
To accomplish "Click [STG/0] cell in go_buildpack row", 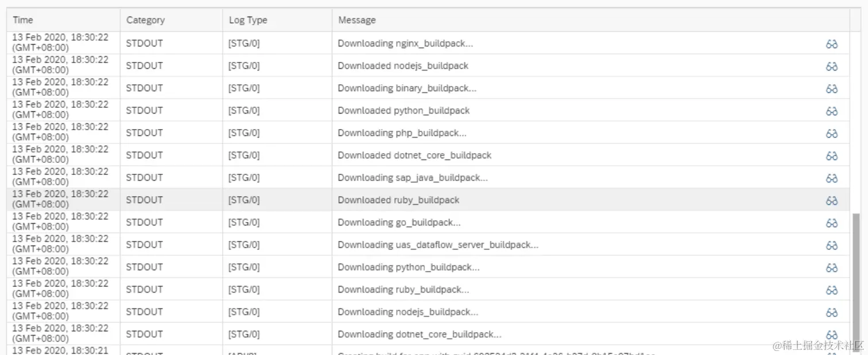I will tap(277, 222).
